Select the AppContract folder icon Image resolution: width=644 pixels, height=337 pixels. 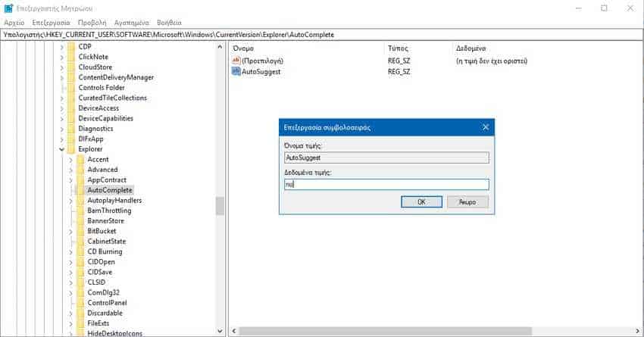pos(80,179)
